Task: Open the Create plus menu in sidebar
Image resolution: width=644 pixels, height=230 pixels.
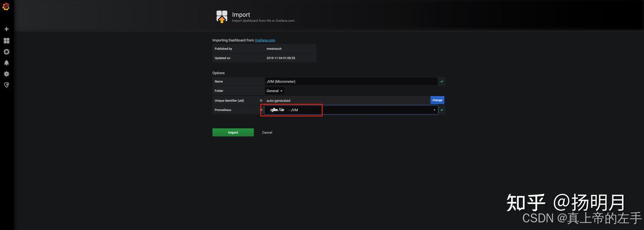Action: [x=6, y=29]
